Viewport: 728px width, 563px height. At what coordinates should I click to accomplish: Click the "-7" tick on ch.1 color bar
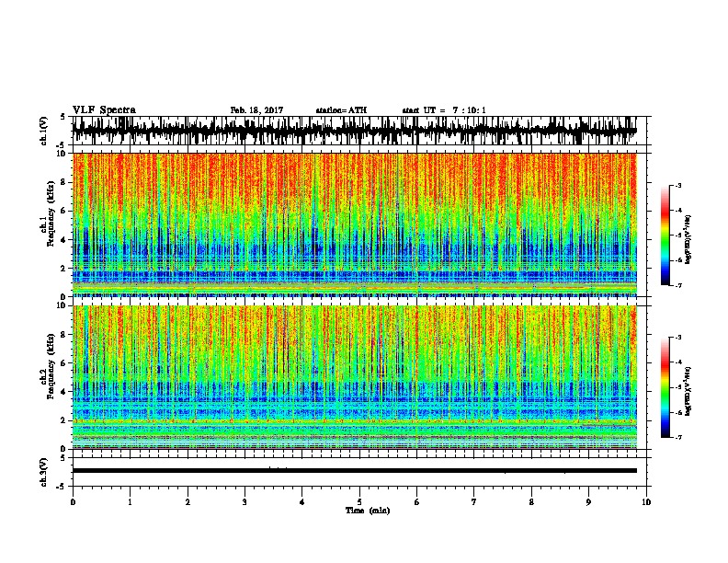coord(678,285)
